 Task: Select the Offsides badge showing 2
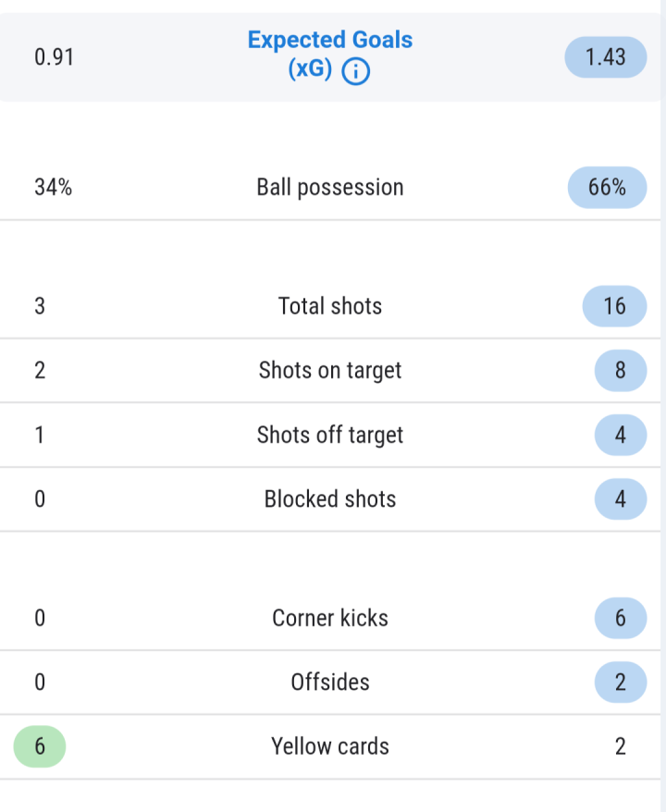pos(621,682)
